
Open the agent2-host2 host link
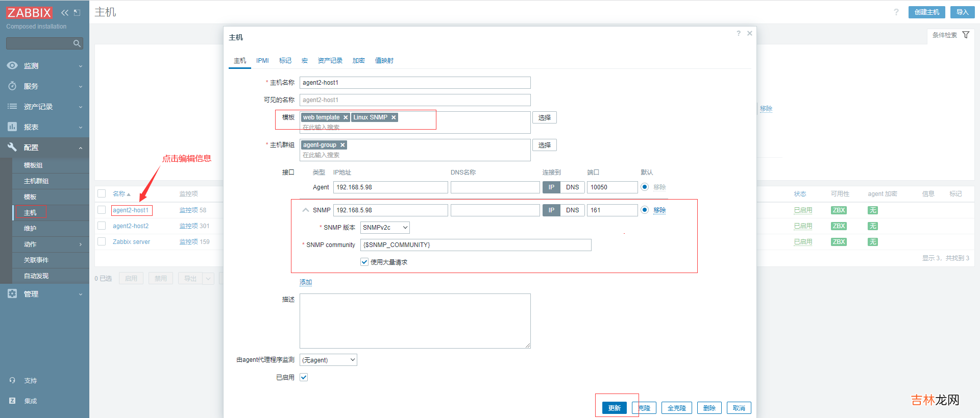(x=131, y=226)
